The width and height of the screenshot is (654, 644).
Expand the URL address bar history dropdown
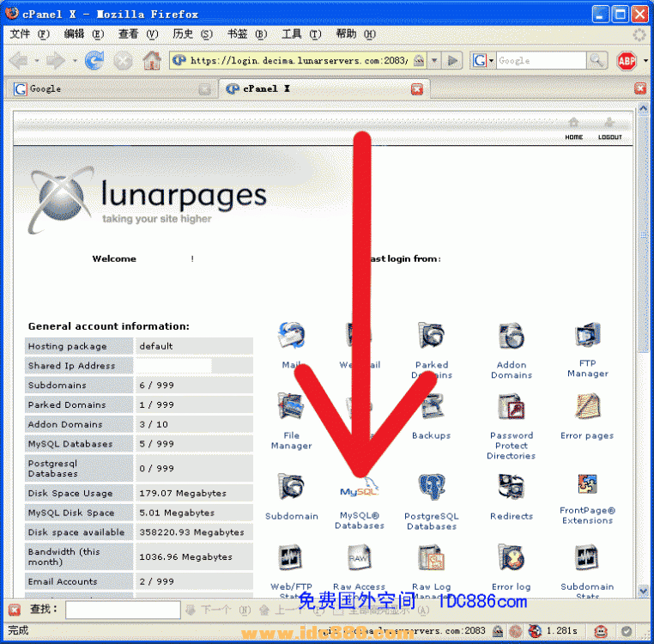tap(434, 61)
